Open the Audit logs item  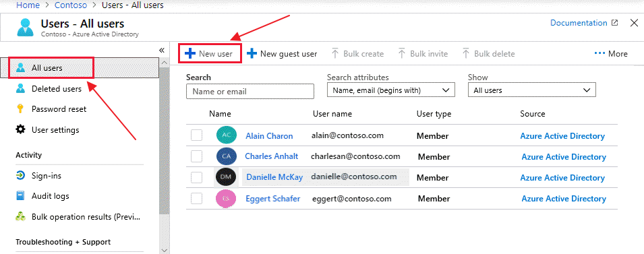[50, 196]
